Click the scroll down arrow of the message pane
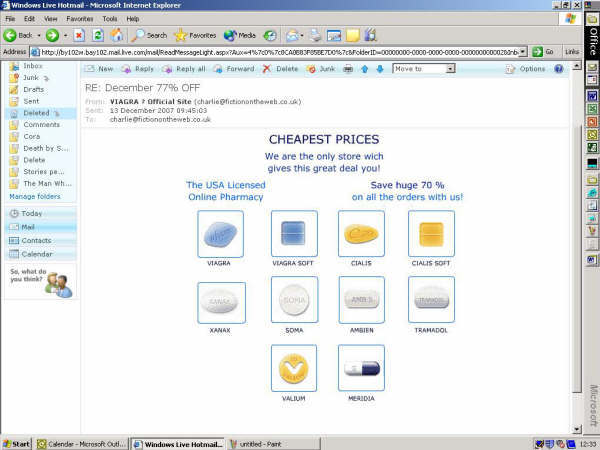This screenshot has height=450, width=600. click(577, 429)
